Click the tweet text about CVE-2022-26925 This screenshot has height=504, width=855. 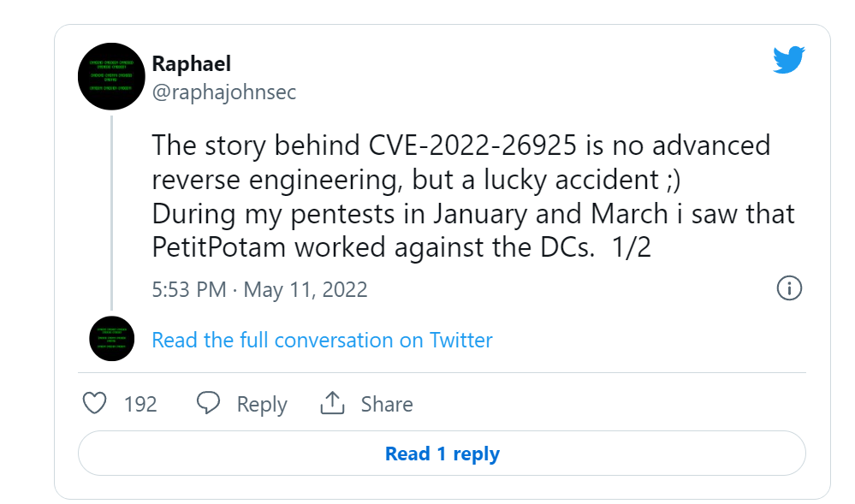coord(472,196)
